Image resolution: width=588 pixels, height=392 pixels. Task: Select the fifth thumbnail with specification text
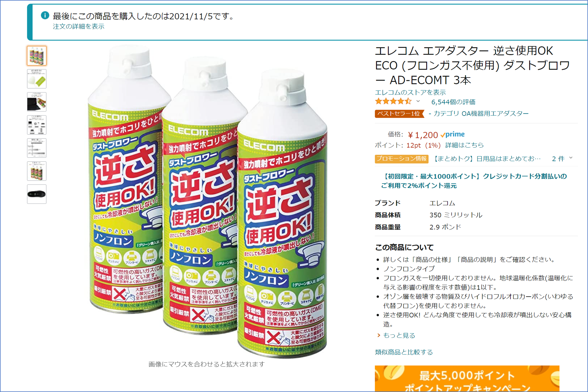(37, 148)
